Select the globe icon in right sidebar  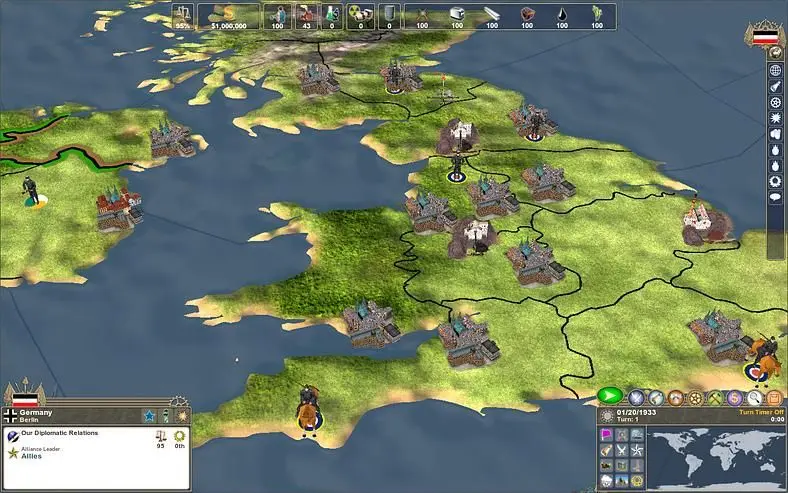click(775, 70)
